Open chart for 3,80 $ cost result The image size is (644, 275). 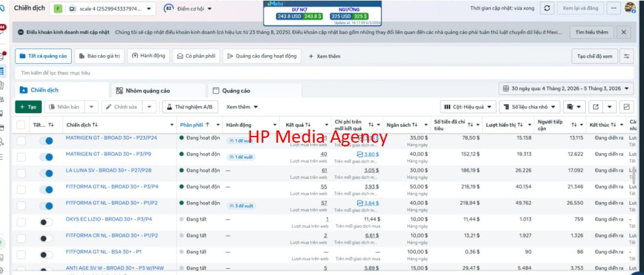pos(360,154)
